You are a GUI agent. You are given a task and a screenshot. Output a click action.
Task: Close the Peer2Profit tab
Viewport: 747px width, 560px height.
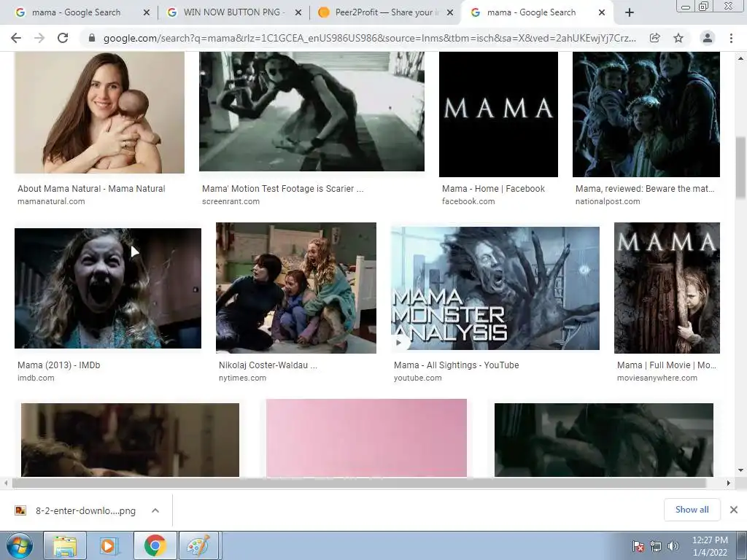(449, 13)
